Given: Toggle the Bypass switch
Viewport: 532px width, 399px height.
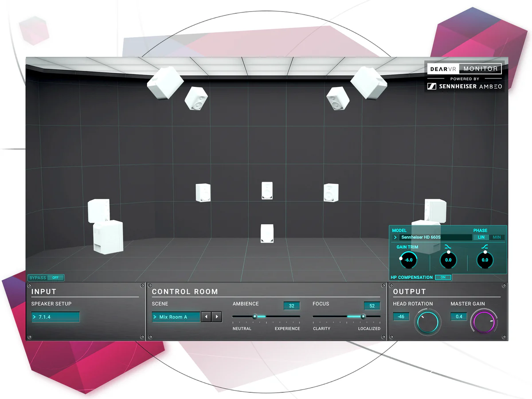Looking at the screenshot, I should [55, 278].
